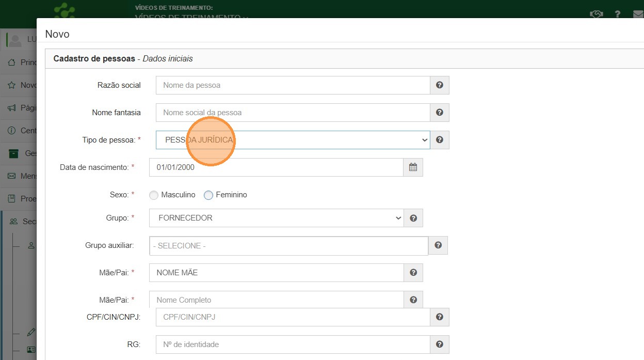
Task: Click help icon for Grupo auxiliar
Action: (438, 246)
